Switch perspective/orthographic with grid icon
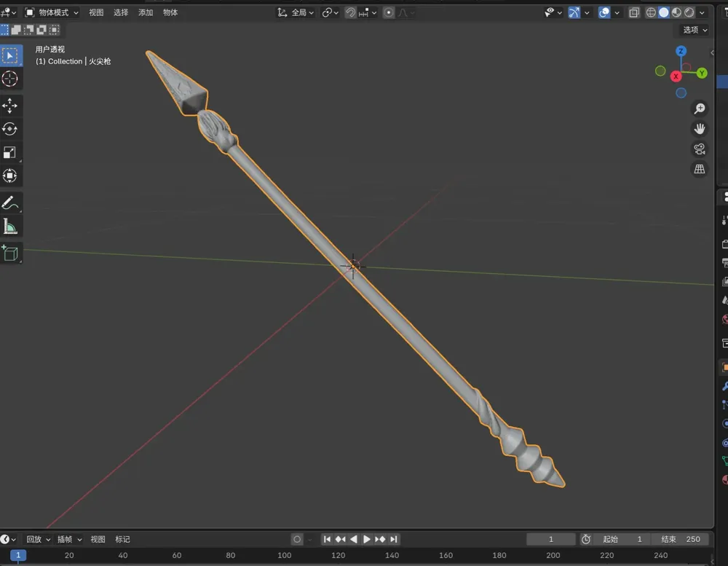 pyautogui.click(x=699, y=169)
